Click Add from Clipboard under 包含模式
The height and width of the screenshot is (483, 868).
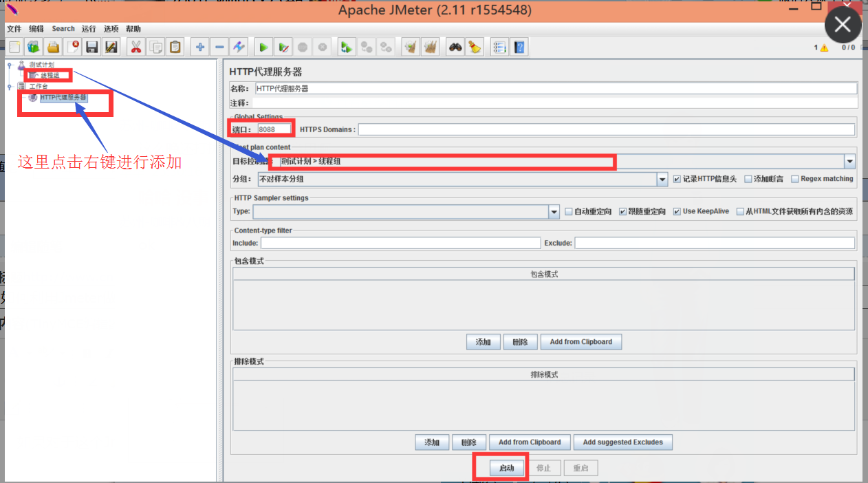coord(581,342)
